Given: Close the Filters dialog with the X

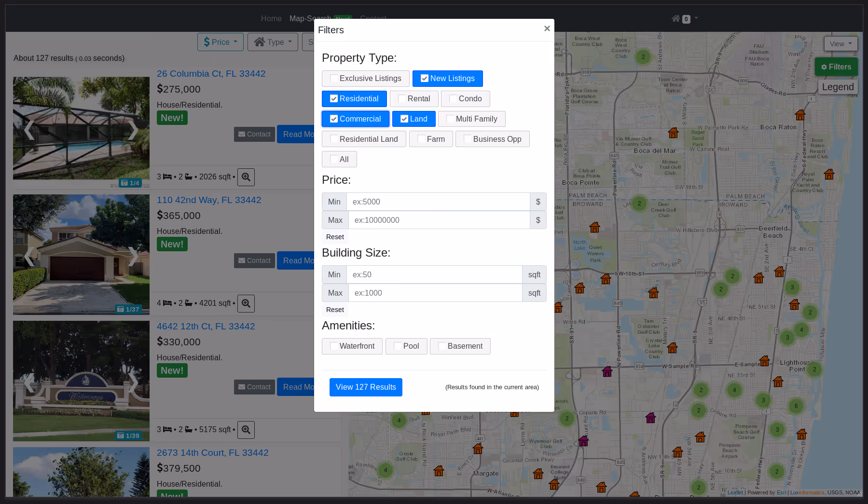Looking at the screenshot, I should (x=547, y=28).
